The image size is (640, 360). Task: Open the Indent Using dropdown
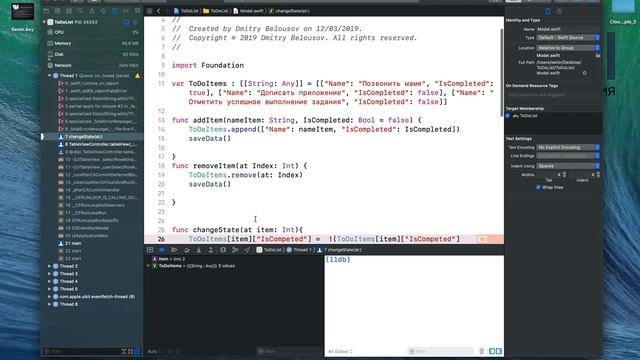click(568, 166)
